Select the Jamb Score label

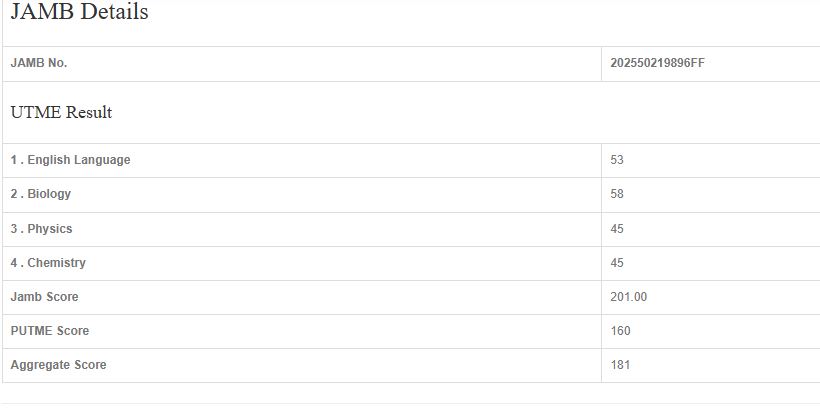[44, 297]
